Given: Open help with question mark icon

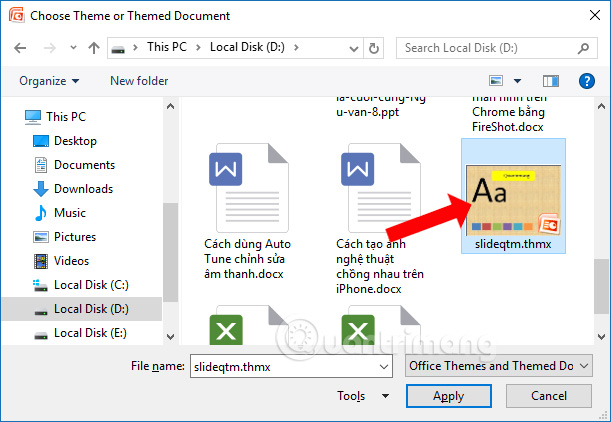Looking at the screenshot, I should click(x=586, y=81).
